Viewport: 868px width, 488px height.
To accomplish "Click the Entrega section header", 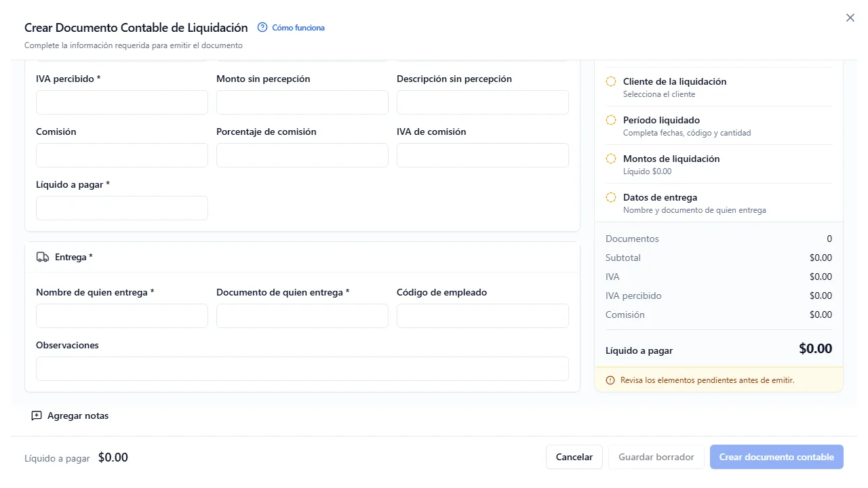I will (x=302, y=258).
